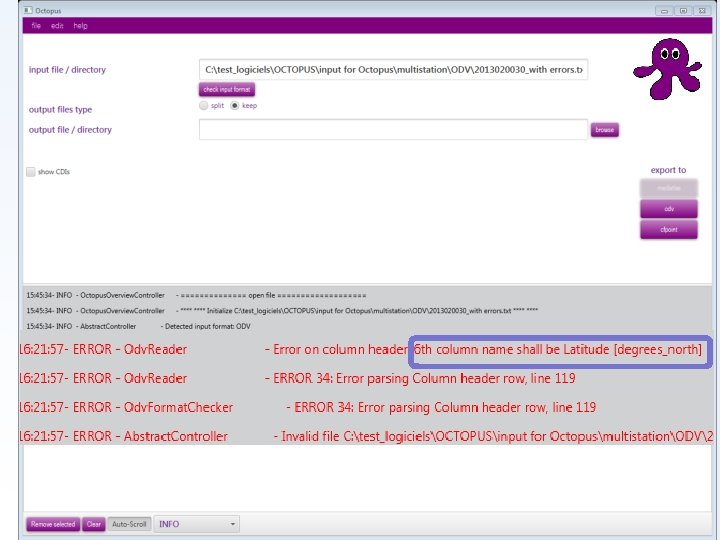Click the output file directory field
Viewport: 720px width, 540px height.
394,129
